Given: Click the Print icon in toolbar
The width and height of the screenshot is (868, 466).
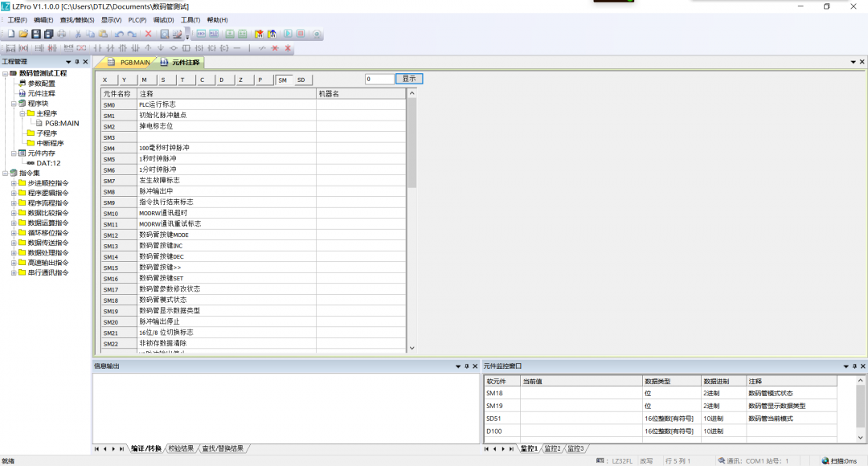Looking at the screenshot, I should (62, 34).
